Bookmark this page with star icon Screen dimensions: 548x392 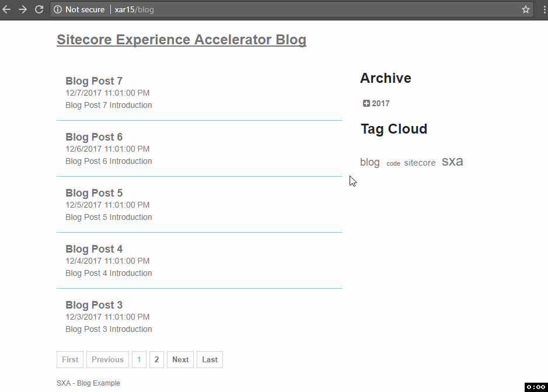tap(526, 9)
